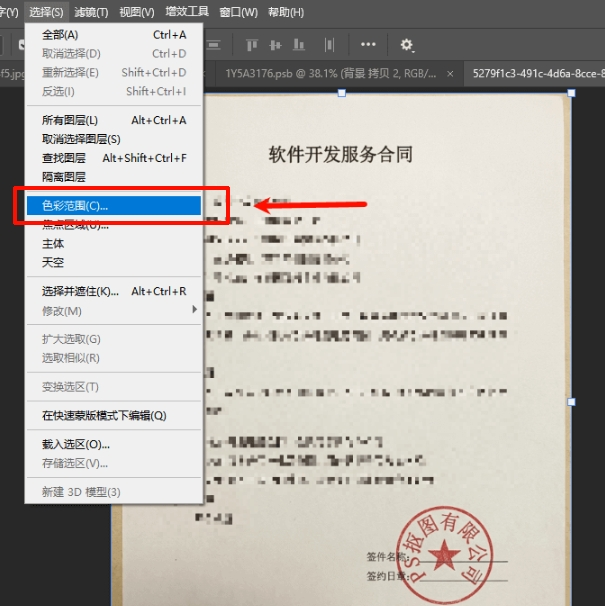The height and width of the screenshot is (606, 605).
Task: Choose 主体 from the select menu
Action: pyautogui.click(x=114, y=243)
